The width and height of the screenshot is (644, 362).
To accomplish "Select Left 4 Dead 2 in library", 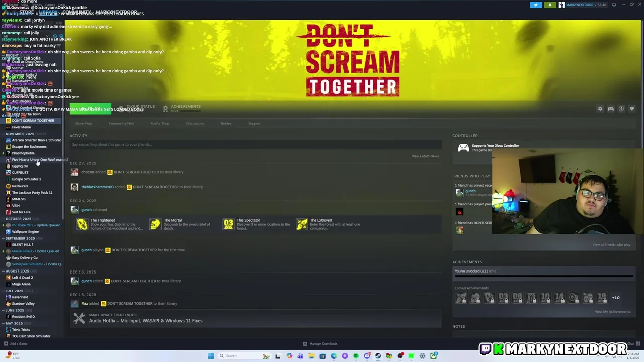I will pos(22,278).
